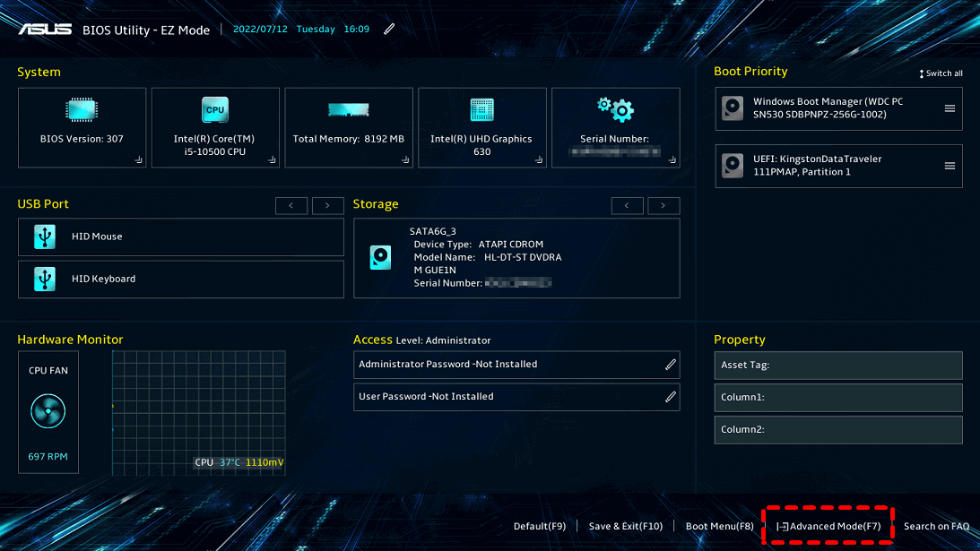This screenshot has width=980, height=551.
Task: Show next USB Port page
Action: [x=327, y=206]
